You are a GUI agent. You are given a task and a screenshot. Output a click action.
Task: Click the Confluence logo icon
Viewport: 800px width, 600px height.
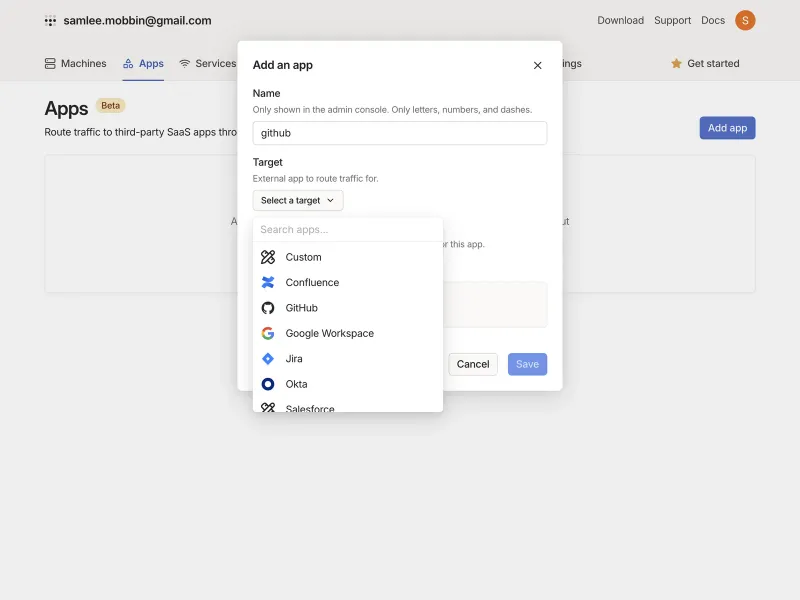point(268,282)
